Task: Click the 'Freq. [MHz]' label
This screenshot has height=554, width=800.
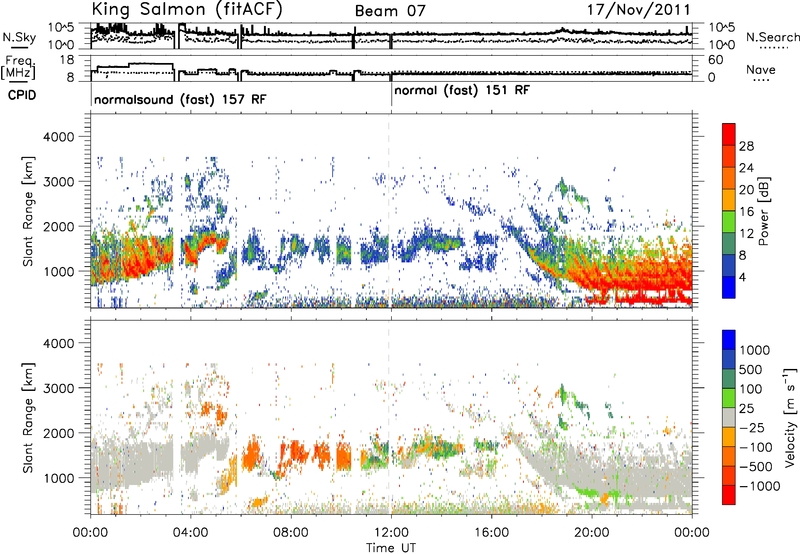Action: click(18, 67)
